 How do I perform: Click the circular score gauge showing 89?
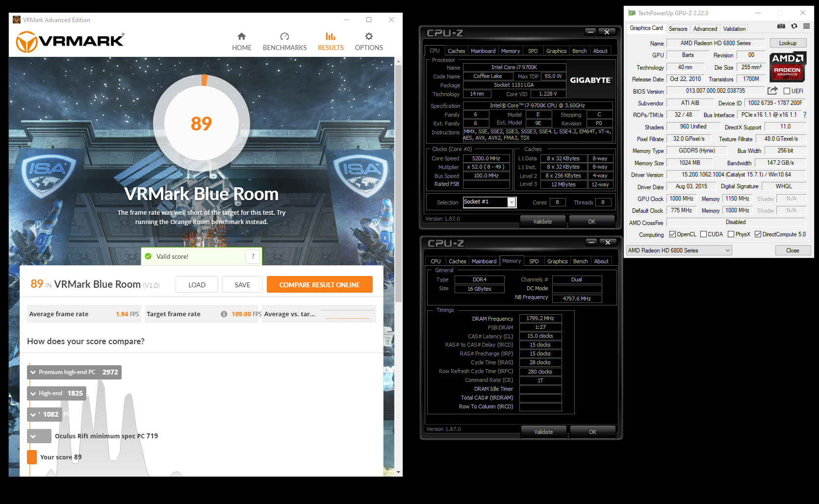coord(202,123)
